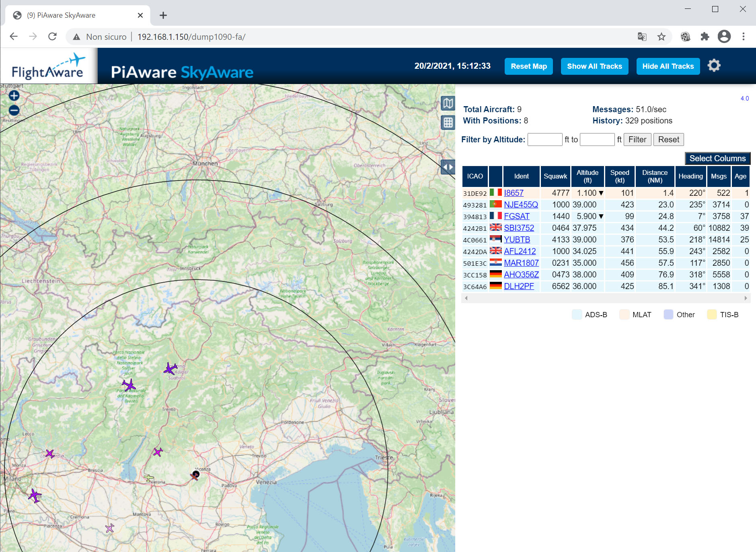This screenshot has height=552, width=756.
Task: Select the aircraft near Adamello Brenta park
Action: coord(129,385)
